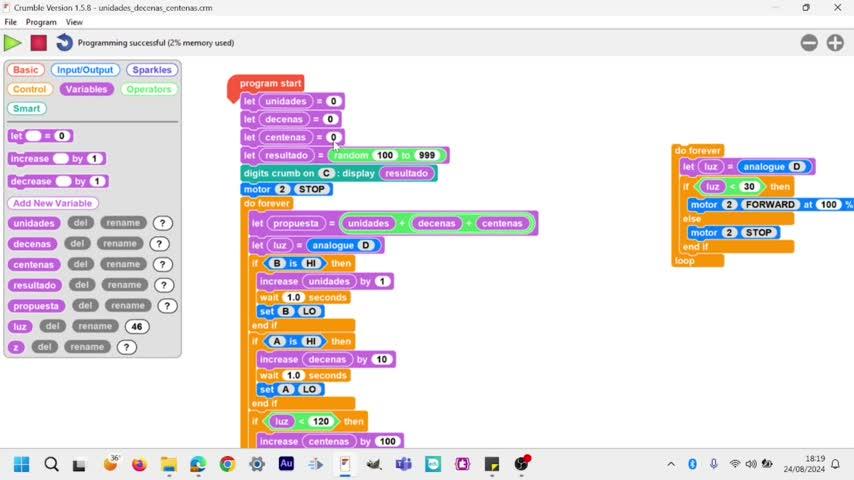
Task: Switch to the Input/Output blocks category
Action: [x=85, y=70]
